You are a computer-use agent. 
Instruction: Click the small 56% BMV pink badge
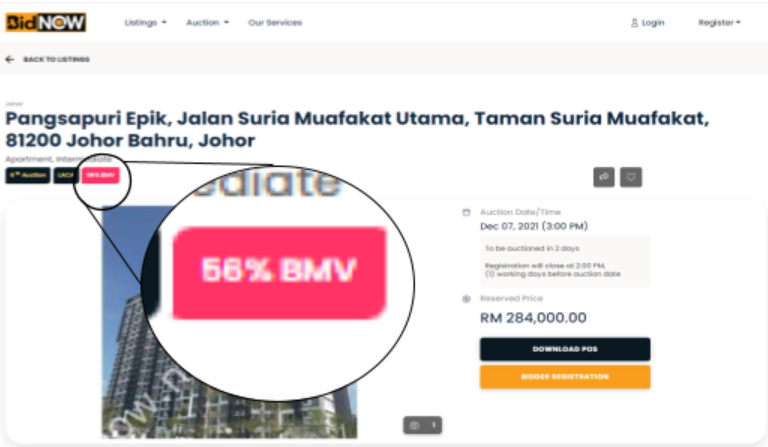coord(100,175)
